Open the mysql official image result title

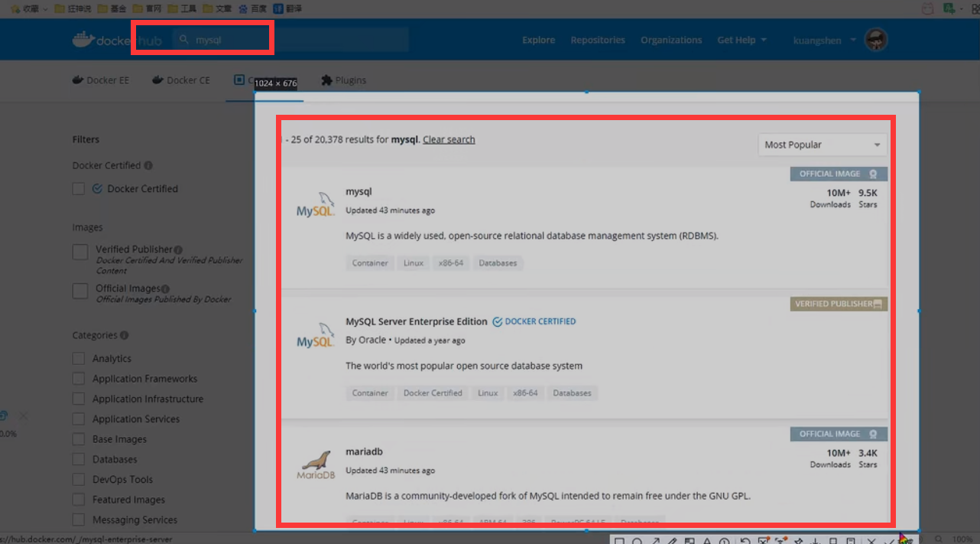click(x=359, y=191)
